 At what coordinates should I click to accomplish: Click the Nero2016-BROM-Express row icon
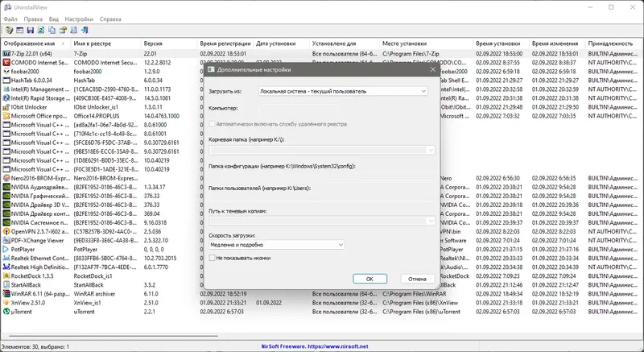tap(6, 178)
